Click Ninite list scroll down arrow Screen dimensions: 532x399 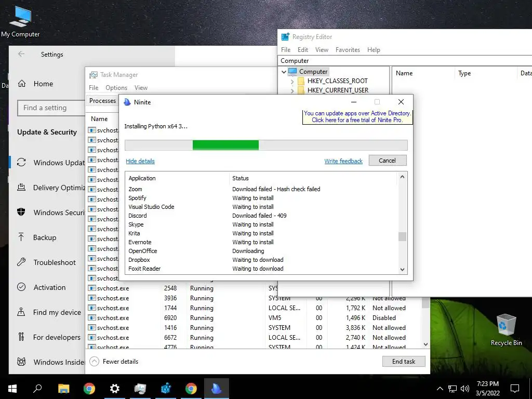[x=402, y=270]
